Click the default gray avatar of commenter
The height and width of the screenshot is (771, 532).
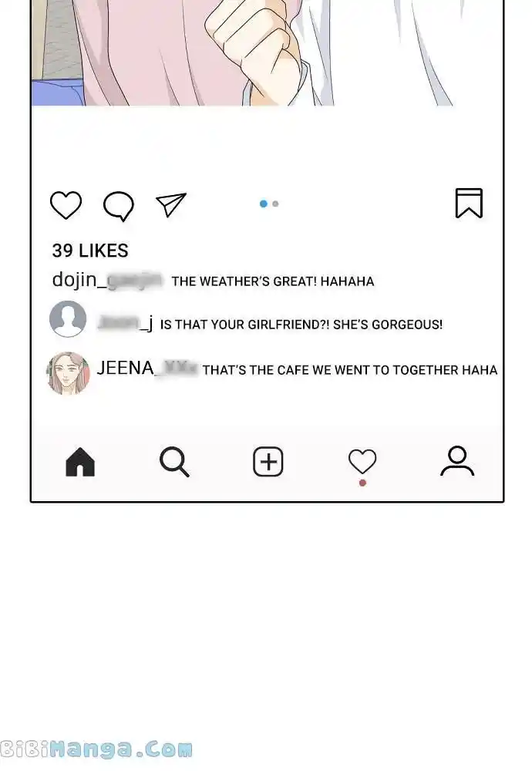[x=68, y=318]
